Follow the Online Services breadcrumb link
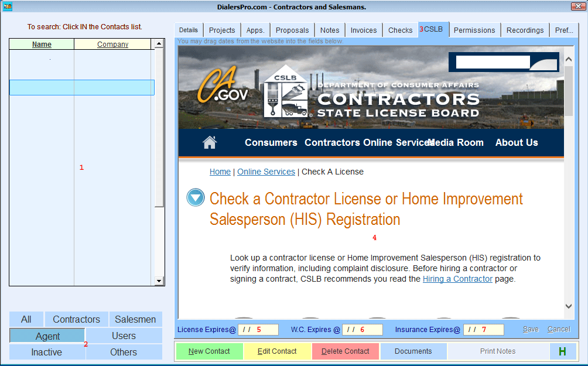 click(266, 172)
